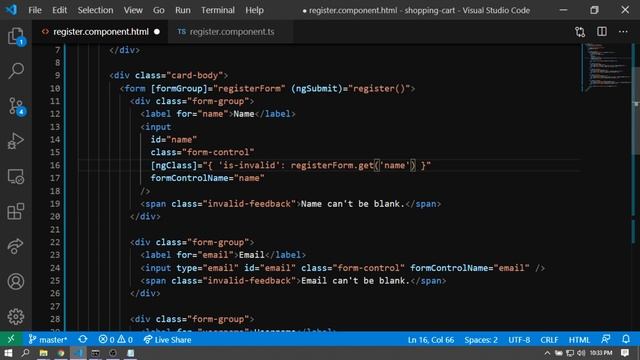Screen dimensions: 640x360
Task: Place cursor in "Email can't be blank." text
Action: coord(355,281)
